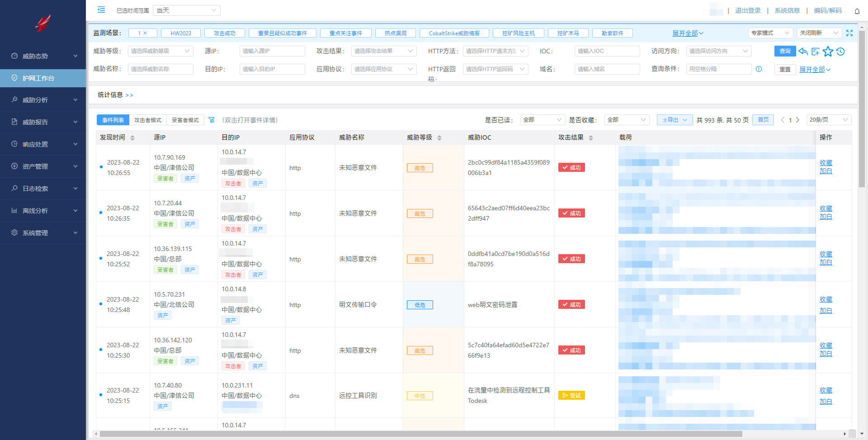Click the 重置 reset button
Viewport: 868px width, 440px height.
[785, 69]
